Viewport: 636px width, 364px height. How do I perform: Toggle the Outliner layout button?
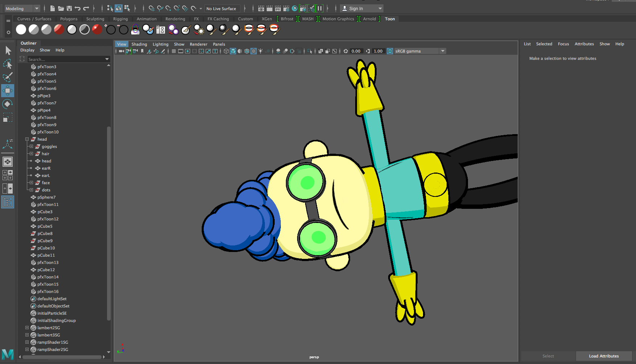(x=8, y=202)
